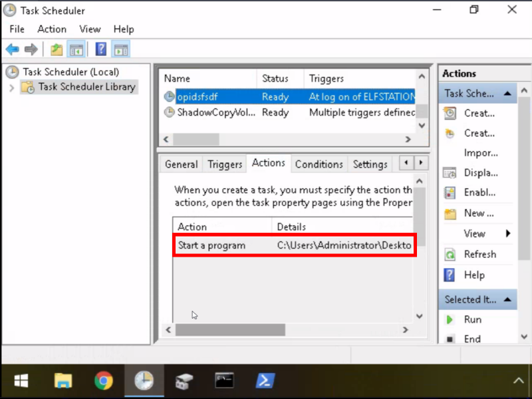
Task: Toggle the Show/Hide Action Pane icon
Action: 120,49
